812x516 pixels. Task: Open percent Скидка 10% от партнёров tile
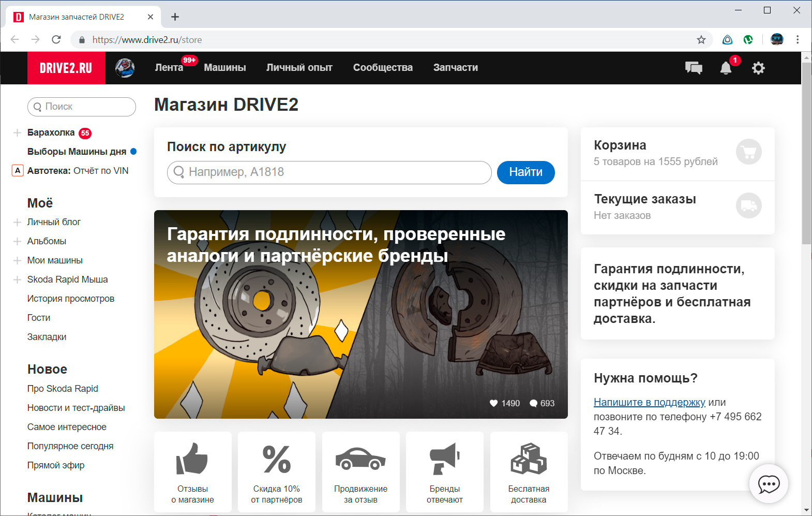[x=277, y=472]
